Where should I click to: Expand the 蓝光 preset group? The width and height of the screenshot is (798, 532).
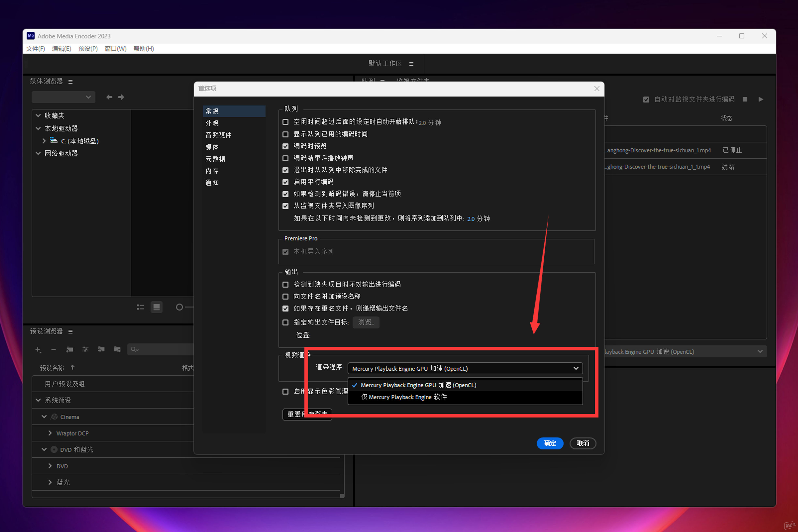coord(50,483)
